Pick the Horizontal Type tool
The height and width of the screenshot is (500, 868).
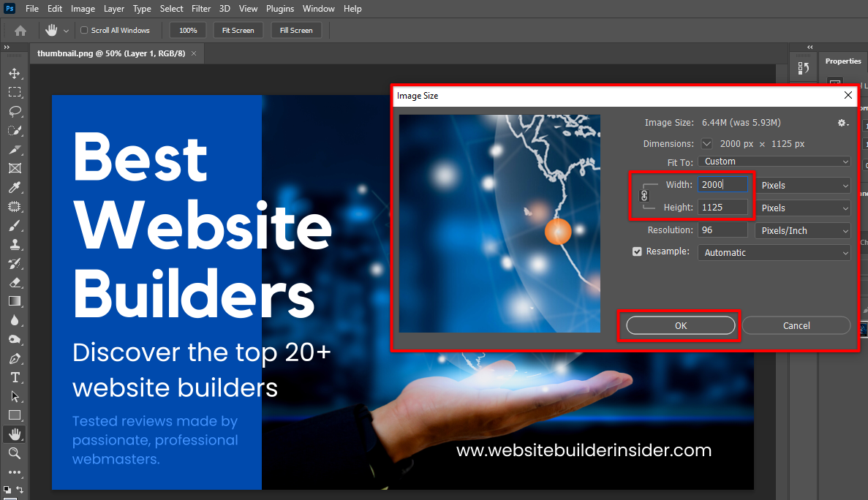(15, 377)
